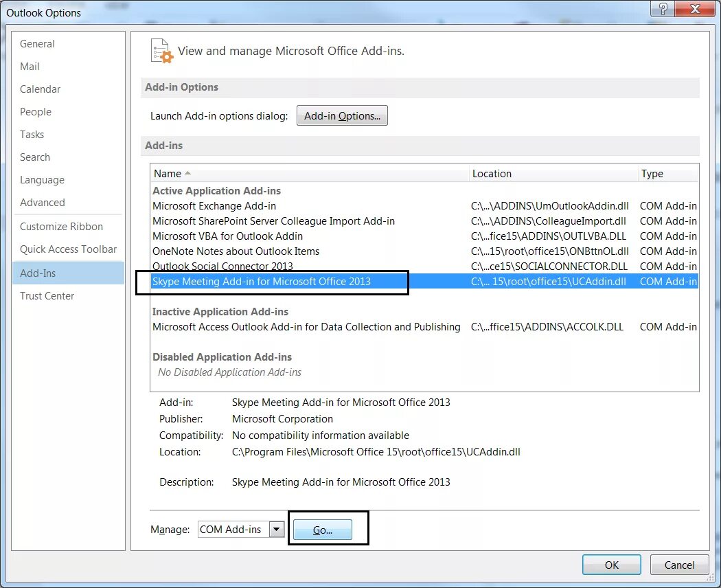Open Calendar settings from sidebar
721x588 pixels.
coord(40,89)
